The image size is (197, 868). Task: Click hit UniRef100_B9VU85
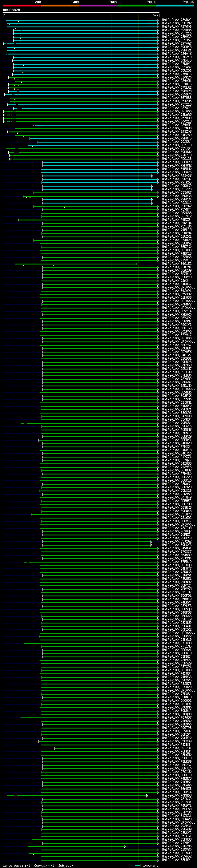point(176,30)
